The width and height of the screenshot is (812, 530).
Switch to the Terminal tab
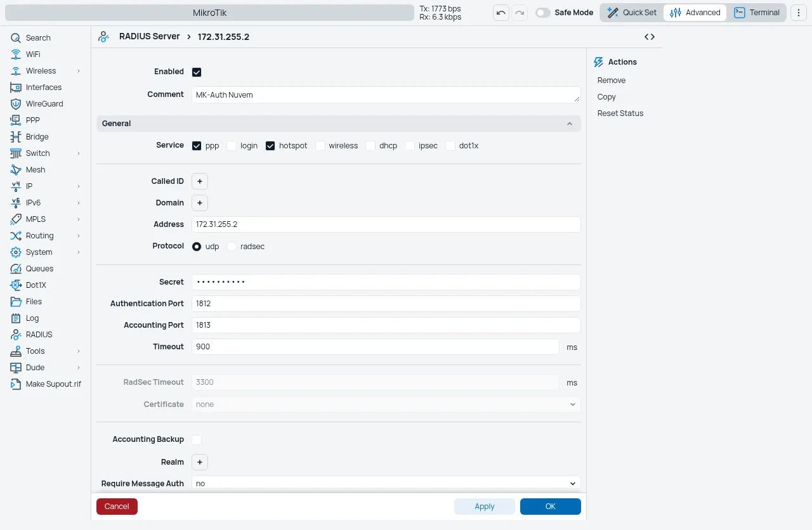click(x=757, y=13)
